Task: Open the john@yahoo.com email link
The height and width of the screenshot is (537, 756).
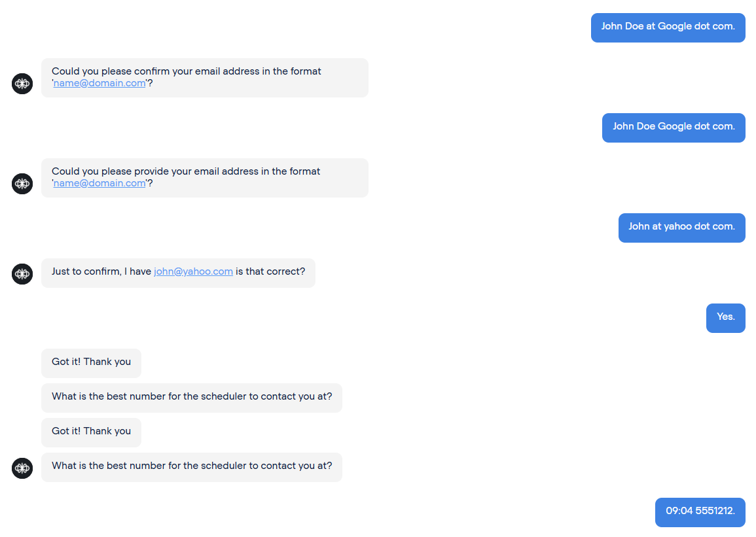Action: coord(193,271)
